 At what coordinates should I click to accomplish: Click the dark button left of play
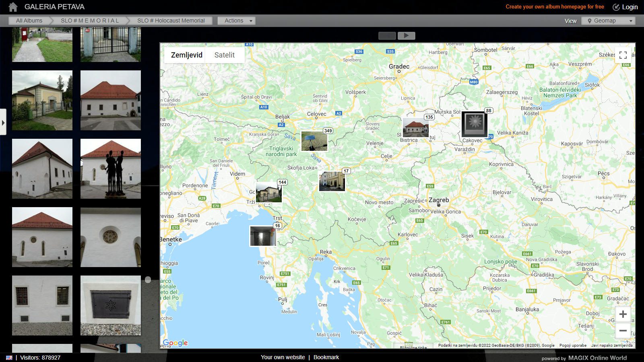(x=387, y=36)
